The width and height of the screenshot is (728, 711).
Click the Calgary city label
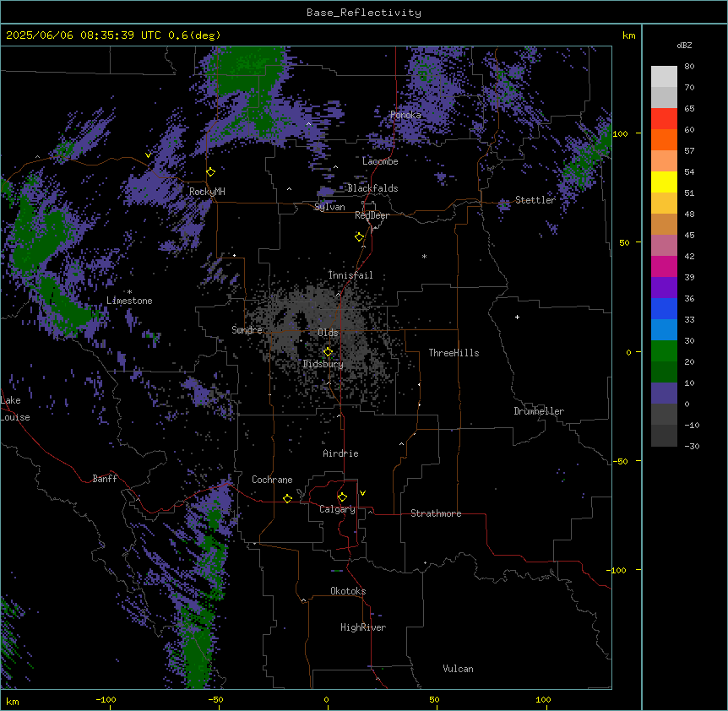click(338, 509)
